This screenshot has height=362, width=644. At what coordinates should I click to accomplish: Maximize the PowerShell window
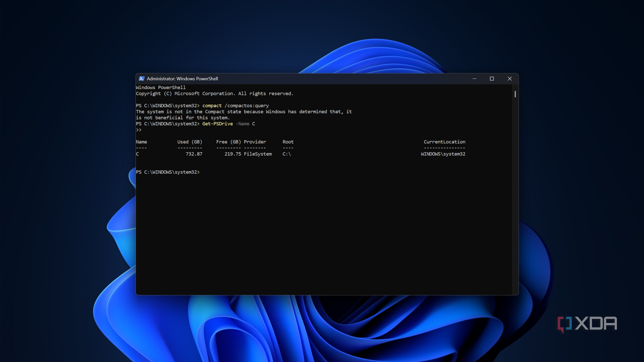coord(492,79)
